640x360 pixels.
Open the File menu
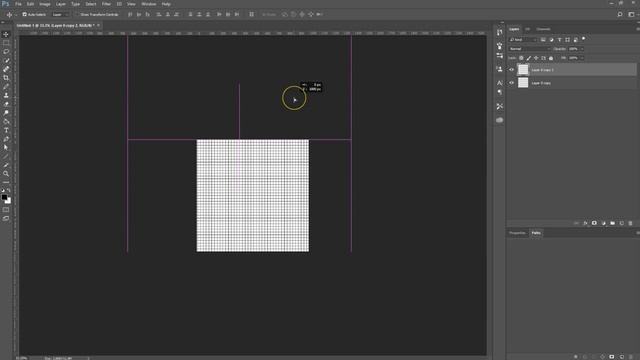pyautogui.click(x=18, y=4)
